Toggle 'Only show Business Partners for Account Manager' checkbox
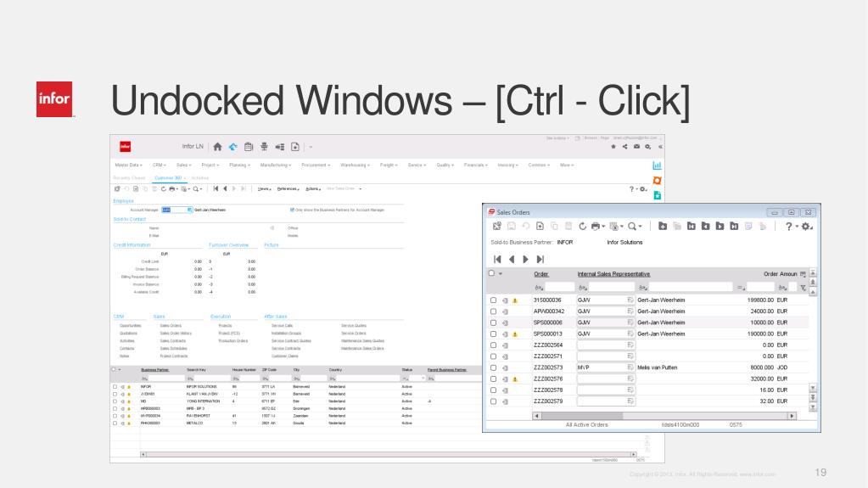Viewport: 868px width, 488px height. click(292, 210)
